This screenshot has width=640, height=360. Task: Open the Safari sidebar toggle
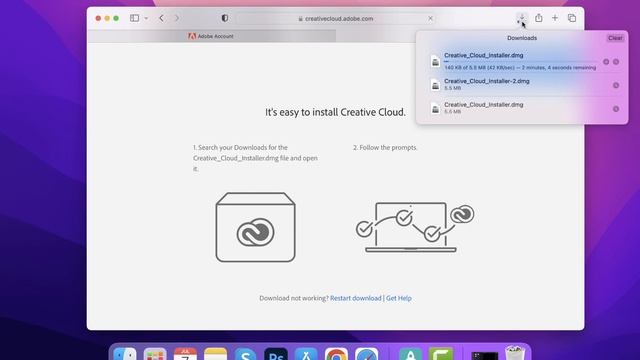(134, 18)
